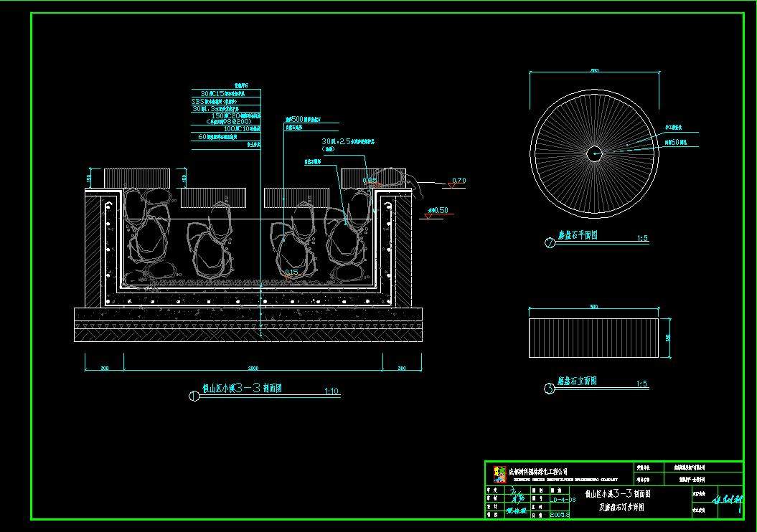Screen dimensions: 757x532
Task: Click the 0.70 elevation triangle marker
Action: coord(451,185)
